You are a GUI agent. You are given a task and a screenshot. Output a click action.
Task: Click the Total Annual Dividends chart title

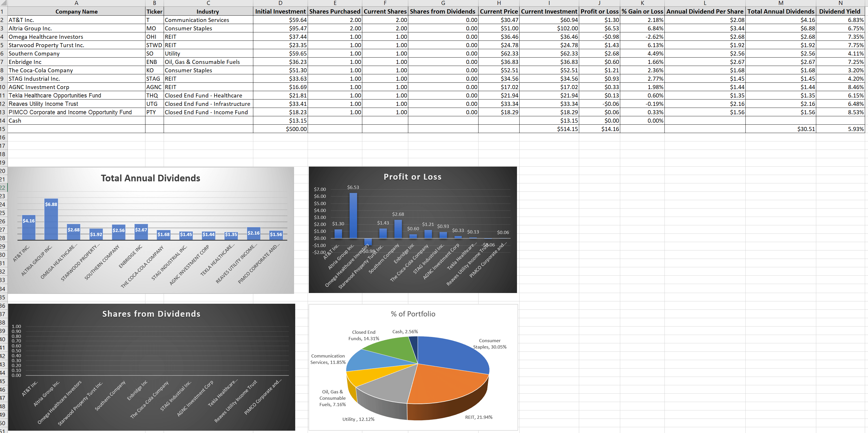tap(151, 178)
